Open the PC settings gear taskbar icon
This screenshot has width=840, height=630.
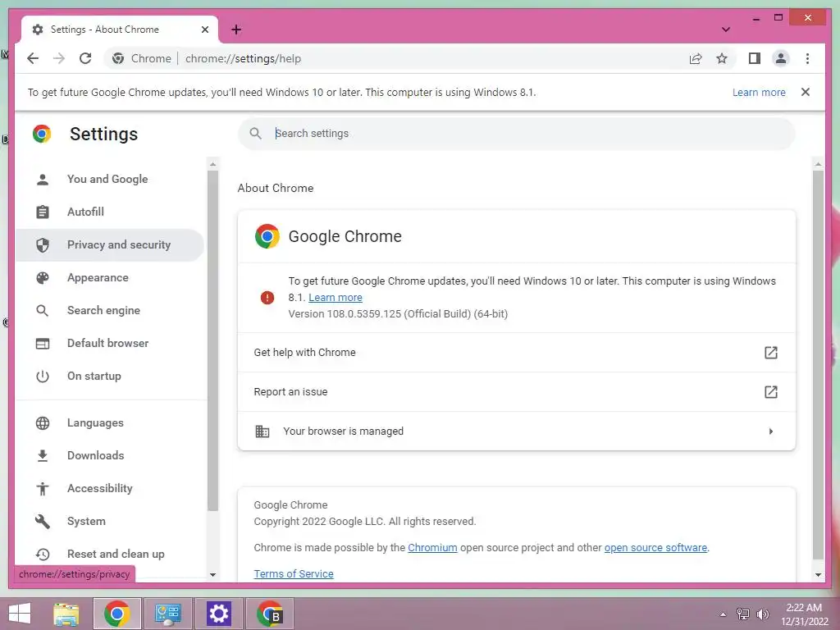coord(218,614)
